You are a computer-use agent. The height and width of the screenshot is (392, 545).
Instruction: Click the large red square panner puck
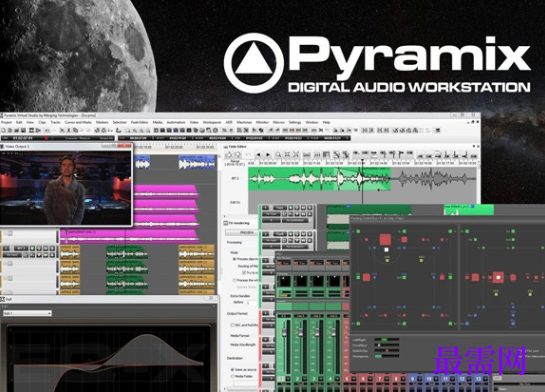click(x=385, y=239)
